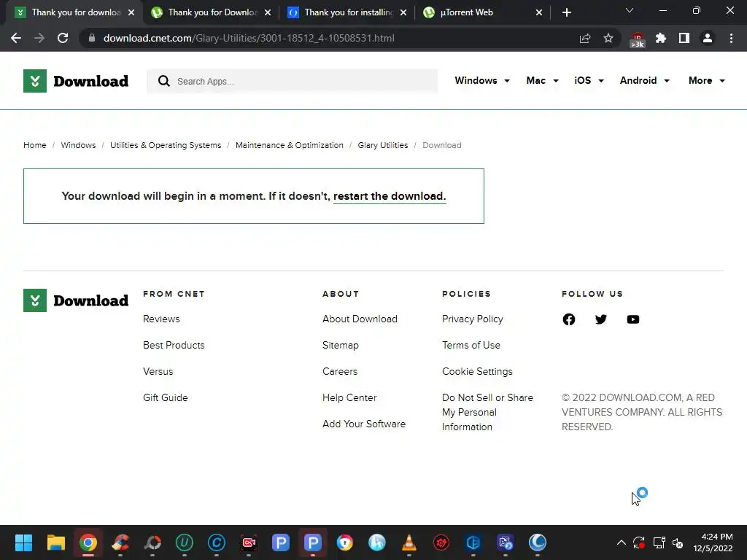Focus the Search Apps input field
Image resolution: width=747 pixels, height=560 pixels.
click(x=292, y=81)
